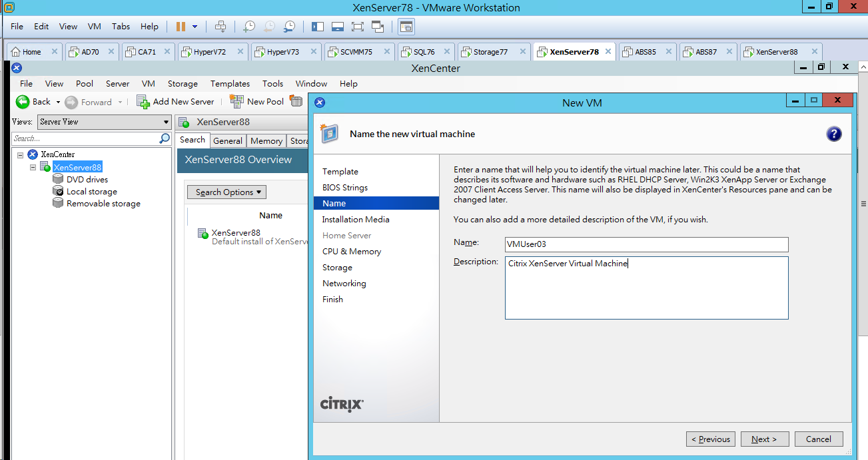
Task: Go to the BIOS Strings wizard step
Action: 345,188
